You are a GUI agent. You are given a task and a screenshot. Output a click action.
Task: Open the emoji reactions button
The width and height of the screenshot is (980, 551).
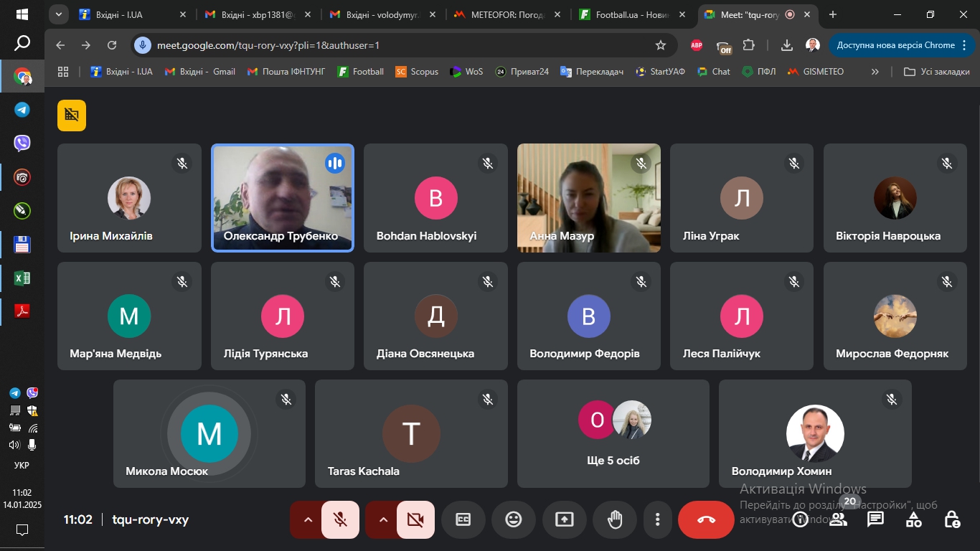tap(514, 519)
